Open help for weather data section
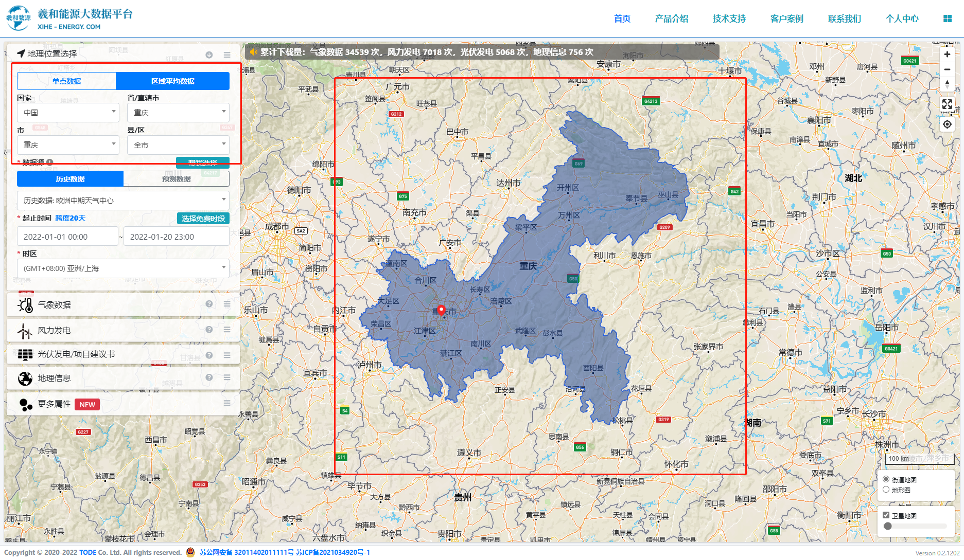Screen dimensions: 964x560 tap(209, 304)
